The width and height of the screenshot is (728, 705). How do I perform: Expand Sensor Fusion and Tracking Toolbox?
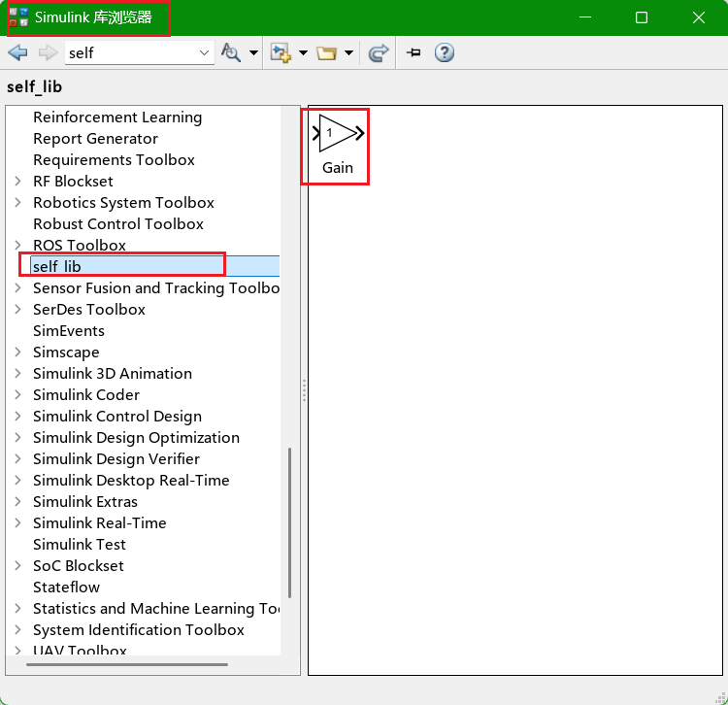pyautogui.click(x=18, y=288)
